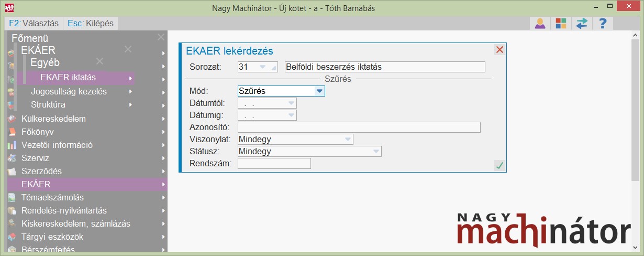The image size is (644, 256).
Task: Click the Főkönyv book icon
Action: point(12,132)
